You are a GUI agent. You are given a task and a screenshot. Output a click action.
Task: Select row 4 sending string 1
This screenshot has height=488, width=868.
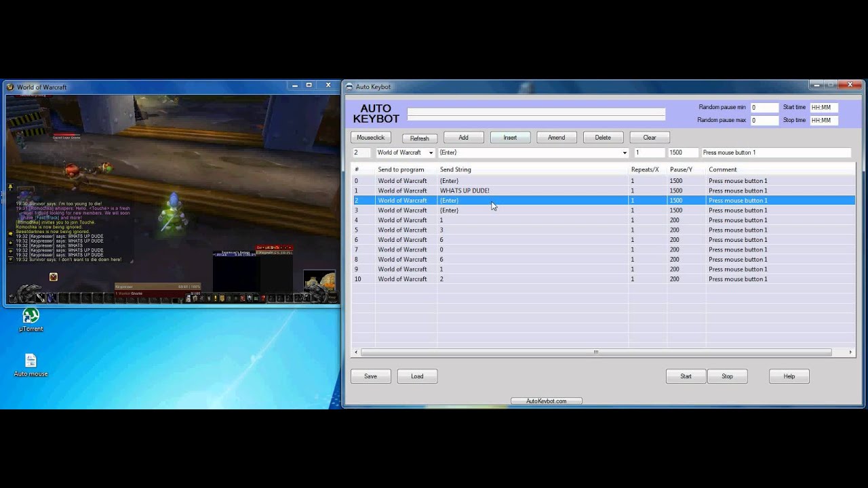pos(603,220)
